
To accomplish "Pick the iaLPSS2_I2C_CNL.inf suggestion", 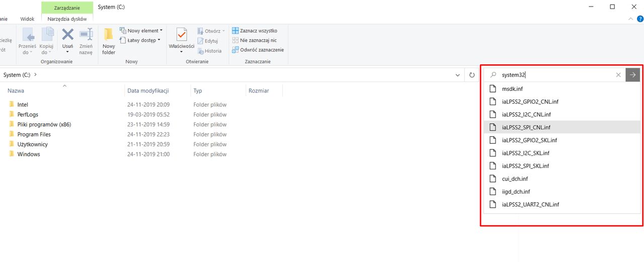I will pyautogui.click(x=561, y=115).
